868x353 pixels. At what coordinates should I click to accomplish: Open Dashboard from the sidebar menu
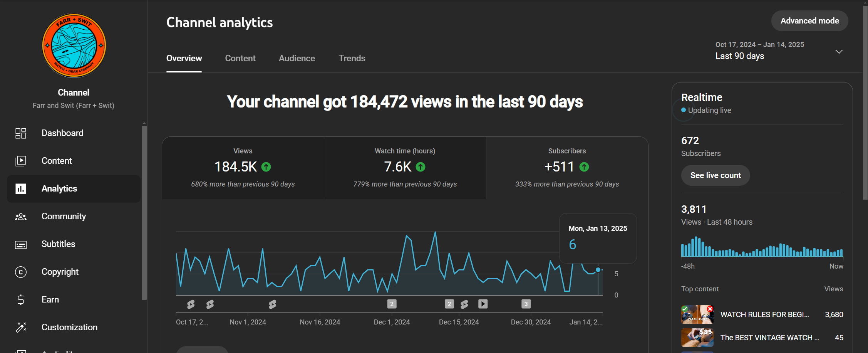point(74,133)
